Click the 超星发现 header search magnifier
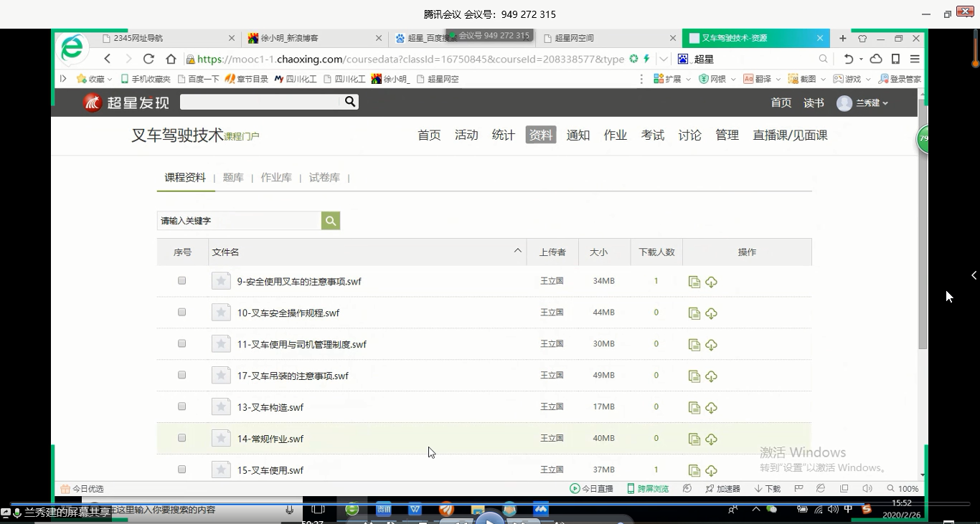This screenshot has height=524, width=980. 350,102
